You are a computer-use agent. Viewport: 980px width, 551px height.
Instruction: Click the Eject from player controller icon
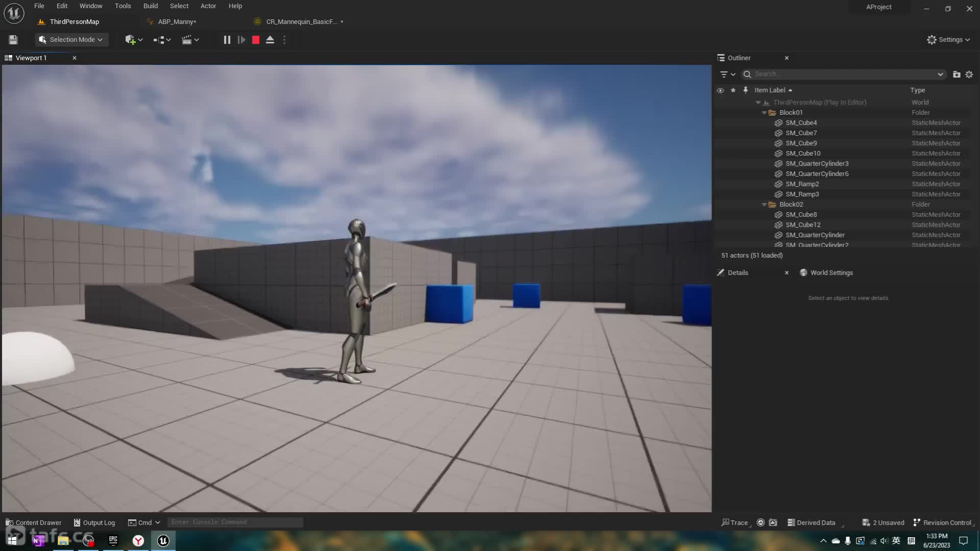[270, 40]
